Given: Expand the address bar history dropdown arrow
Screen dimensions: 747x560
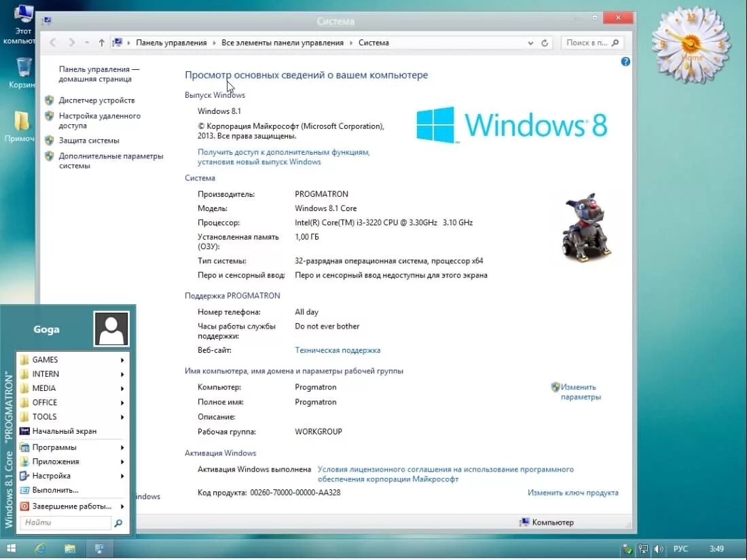Looking at the screenshot, I should click(x=530, y=43).
